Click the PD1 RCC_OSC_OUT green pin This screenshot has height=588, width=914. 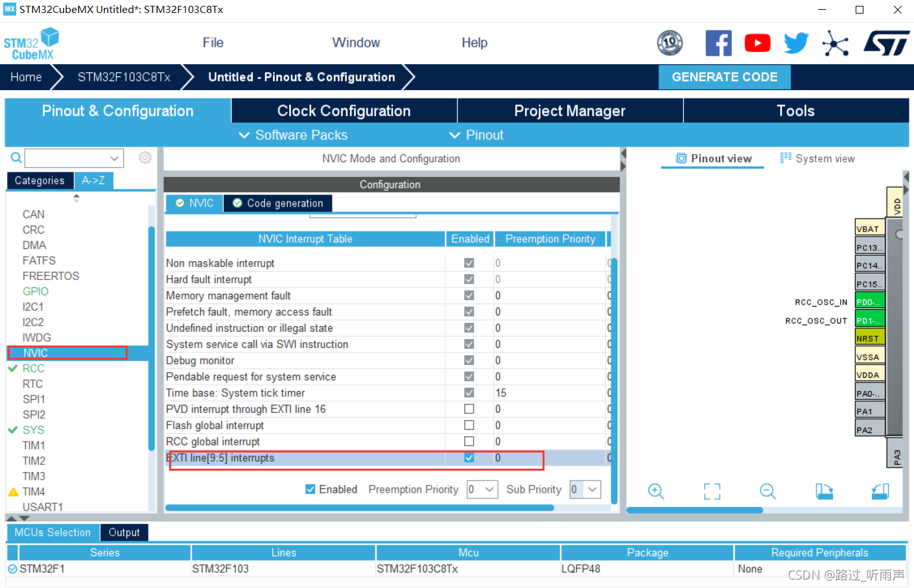[x=870, y=320]
